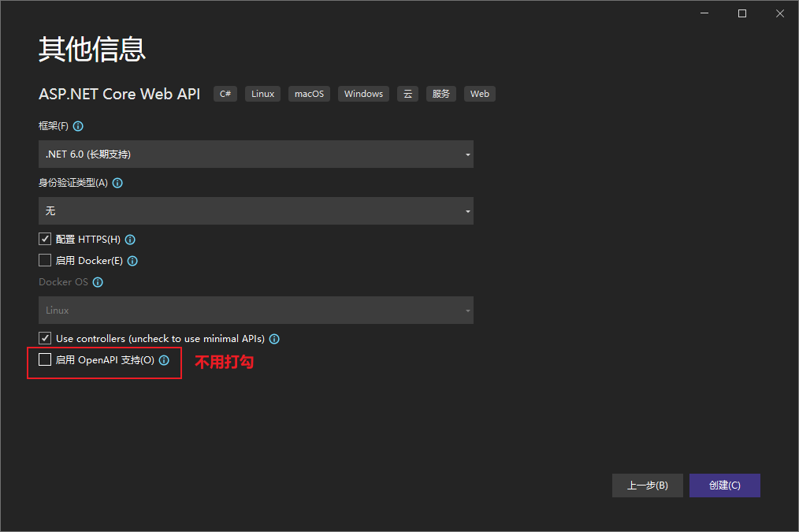Screen dimensions: 799x532
Task: Check the 启用 OpenAPI 支持(O) checkbox
Action: [45, 360]
